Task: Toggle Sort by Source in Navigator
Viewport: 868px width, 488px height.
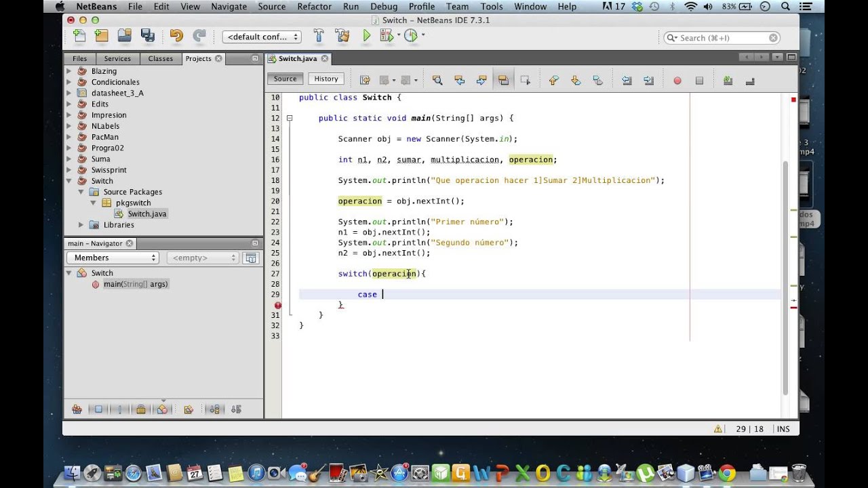Action: coord(236,409)
